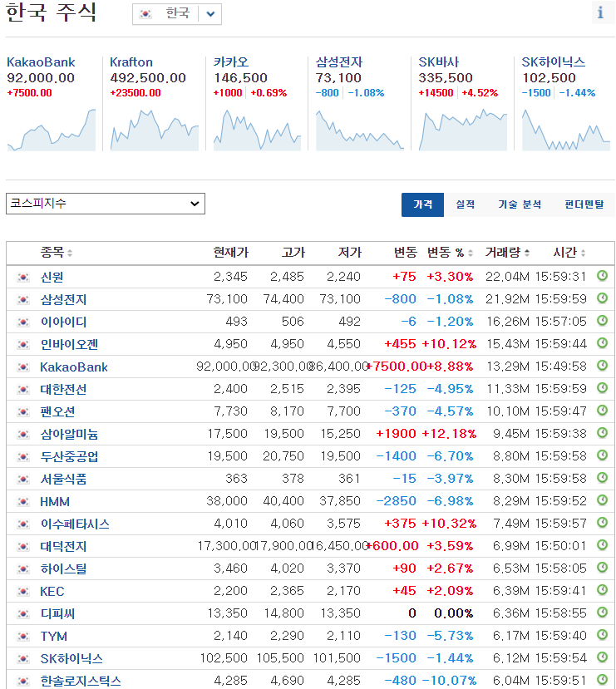Click the clock icon in SK하이닉스 table row

602,657
